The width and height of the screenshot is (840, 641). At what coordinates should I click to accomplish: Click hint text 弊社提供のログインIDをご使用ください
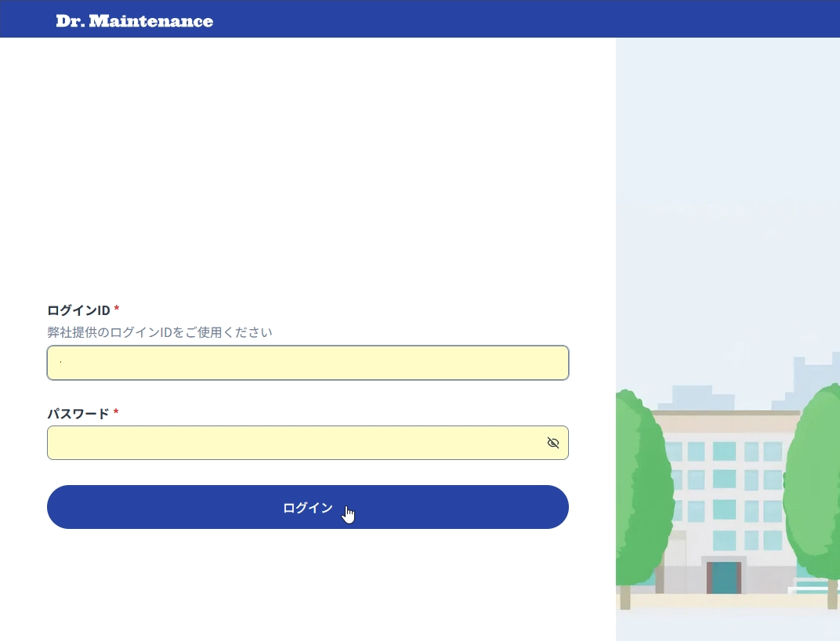point(160,332)
